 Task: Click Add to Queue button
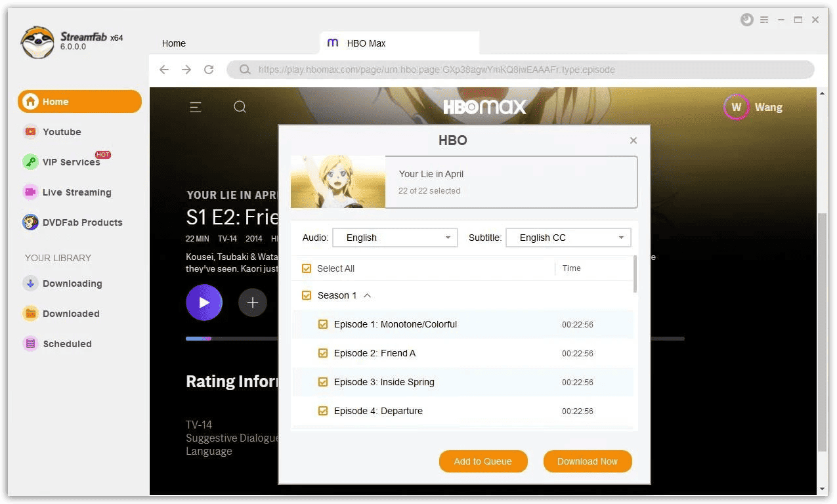[483, 461]
